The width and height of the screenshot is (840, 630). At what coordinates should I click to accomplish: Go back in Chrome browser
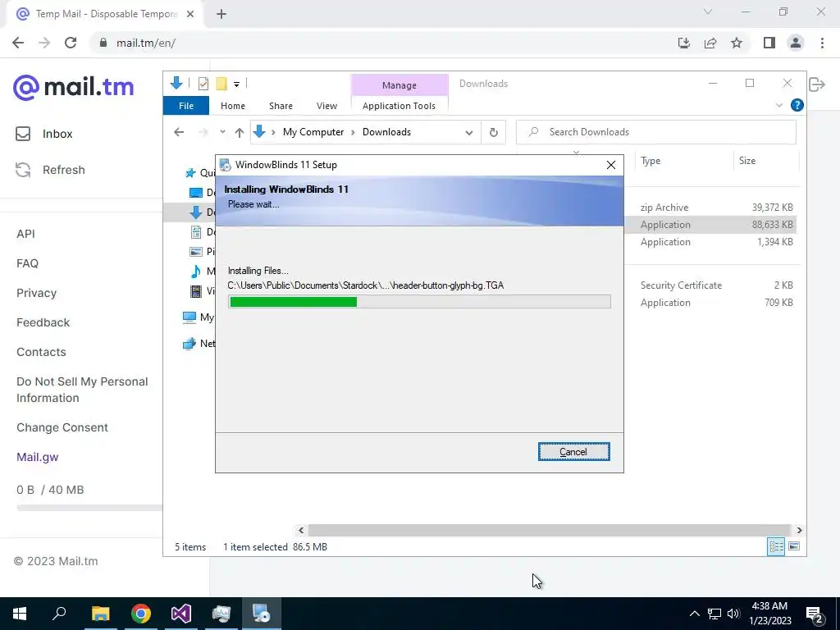pos(18,43)
